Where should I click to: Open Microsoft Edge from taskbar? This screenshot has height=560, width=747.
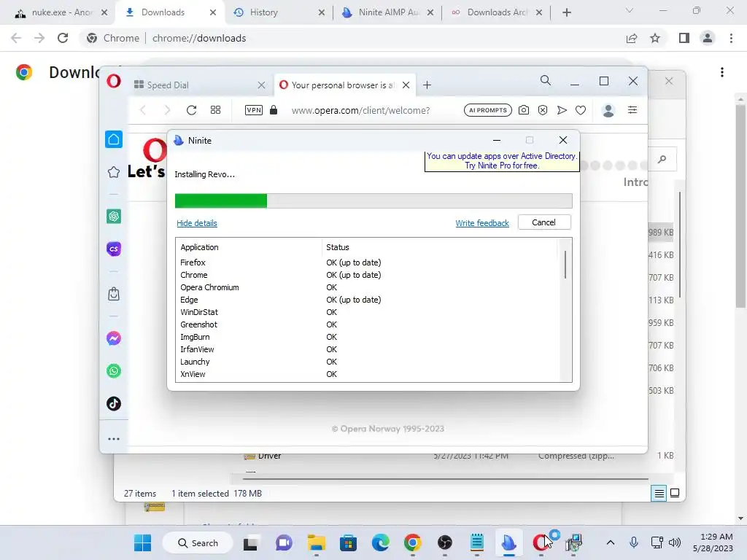pyautogui.click(x=380, y=542)
